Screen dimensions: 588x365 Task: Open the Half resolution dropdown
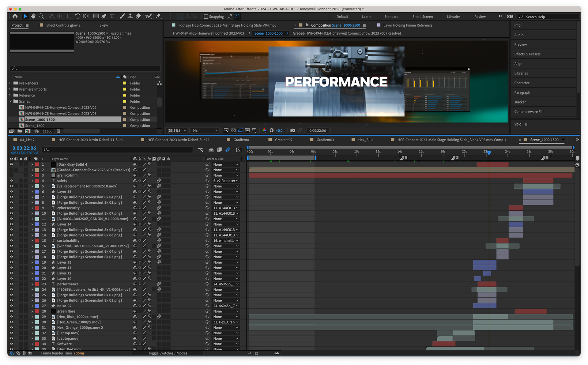click(205, 130)
